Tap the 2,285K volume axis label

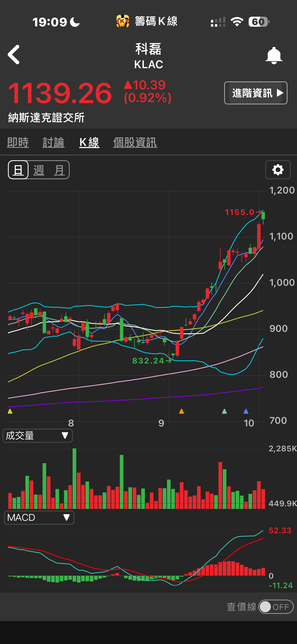pyautogui.click(x=282, y=449)
